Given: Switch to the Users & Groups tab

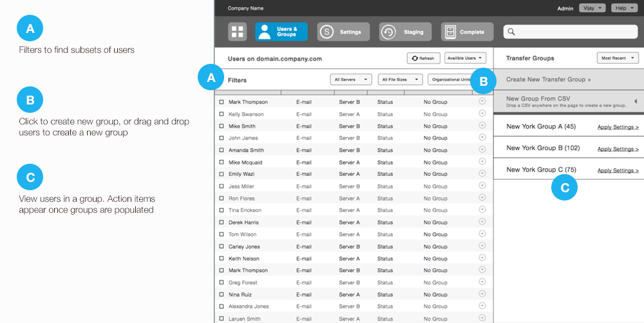Looking at the screenshot, I should (281, 32).
